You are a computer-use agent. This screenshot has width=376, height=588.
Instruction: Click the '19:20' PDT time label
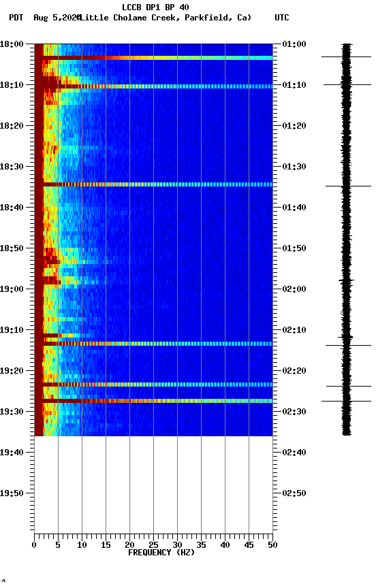12,372
